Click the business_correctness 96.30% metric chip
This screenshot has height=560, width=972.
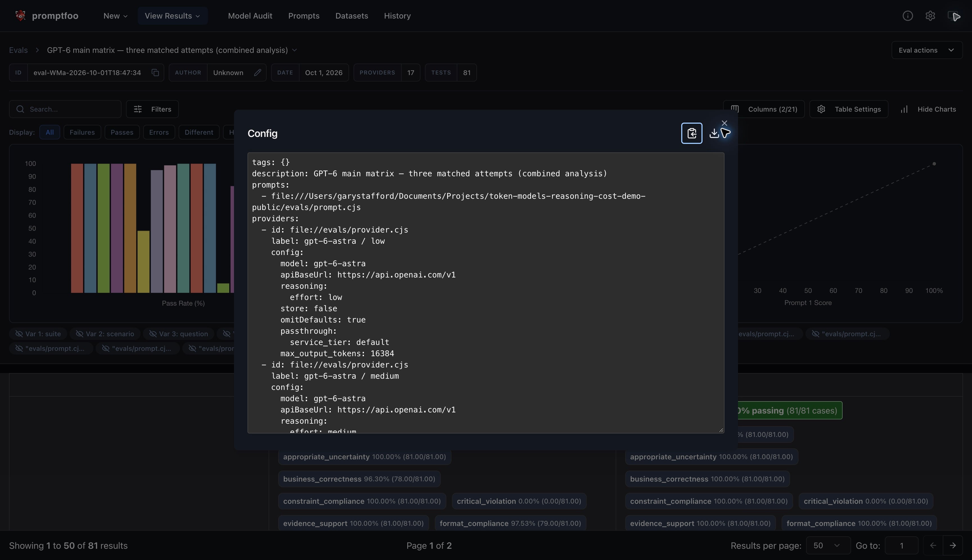pos(359,479)
